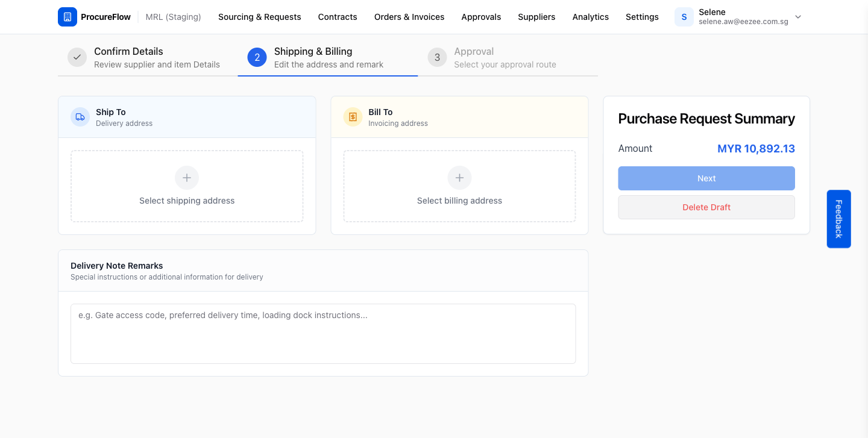Open the Contracts menu
This screenshot has height=438, width=868.
click(338, 17)
